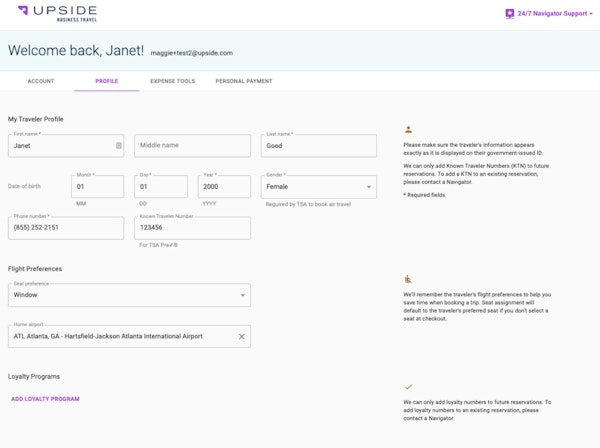Screen dimensions: 600x448
Task: Switch to the Account tab
Action: [41, 81]
